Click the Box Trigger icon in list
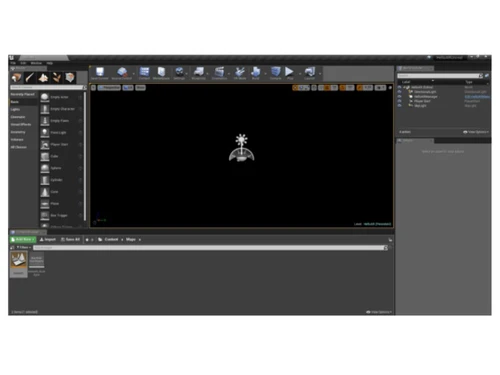The width and height of the screenshot is (500, 375). pos(45,215)
